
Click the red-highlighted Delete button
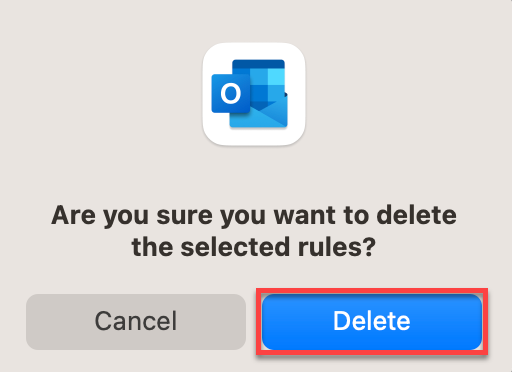372,322
